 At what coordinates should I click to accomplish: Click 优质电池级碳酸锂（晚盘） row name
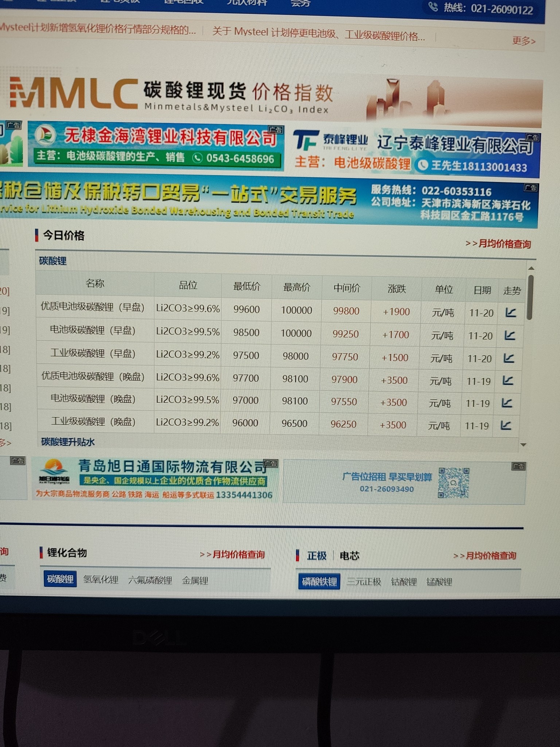pyautogui.click(x=93, y=376)
